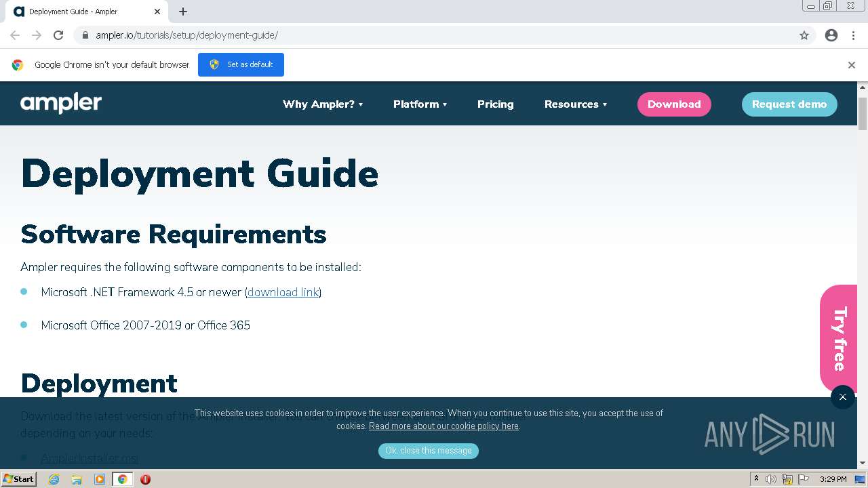Screen dimensions: 868x488
Task: Click the Google Chrome default browser message text
Action: click(x=112, y=65)
